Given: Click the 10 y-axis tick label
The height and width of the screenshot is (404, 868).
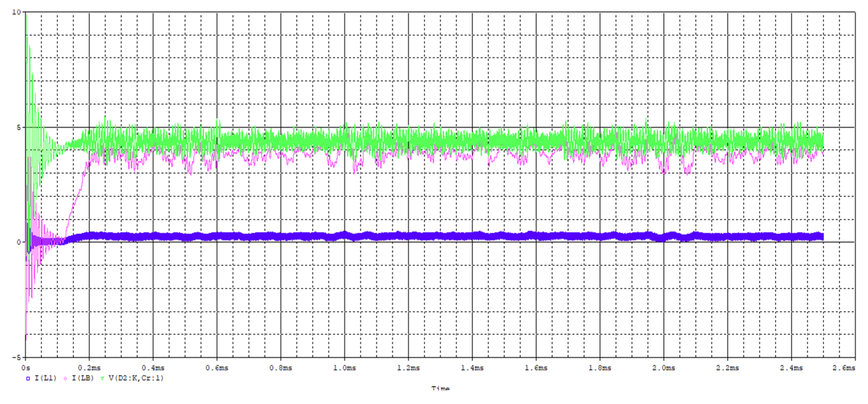Looking at the screenshot, I should [16, 12].
